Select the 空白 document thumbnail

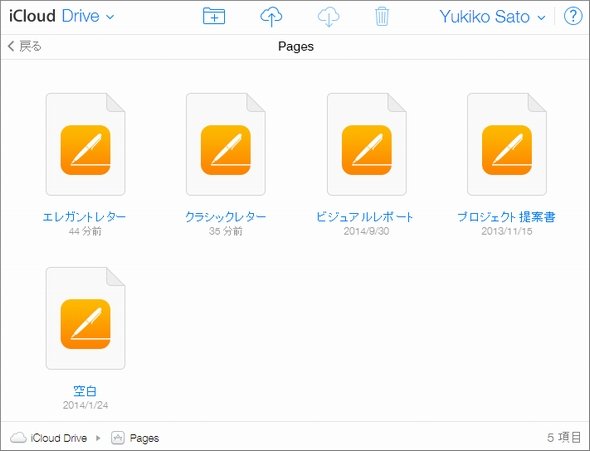(85, 318)
